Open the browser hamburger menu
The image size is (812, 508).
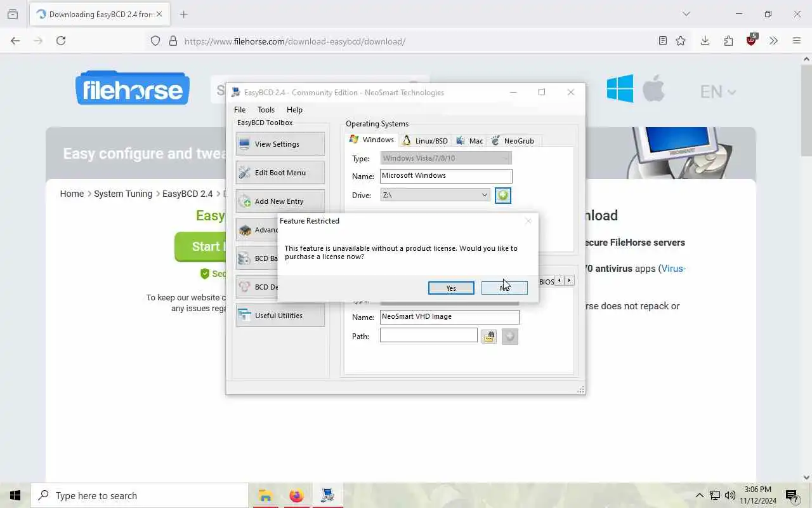click(x=797, y=41)
